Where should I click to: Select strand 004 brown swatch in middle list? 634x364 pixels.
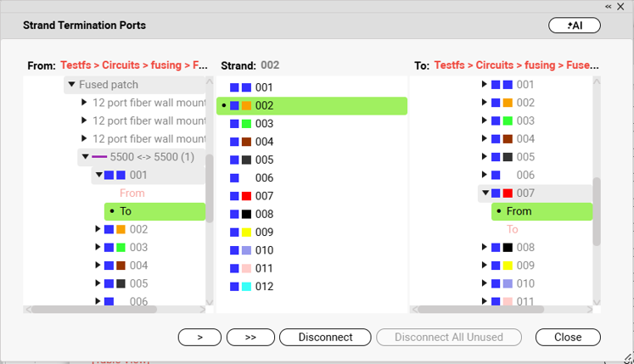click(311, 142)
